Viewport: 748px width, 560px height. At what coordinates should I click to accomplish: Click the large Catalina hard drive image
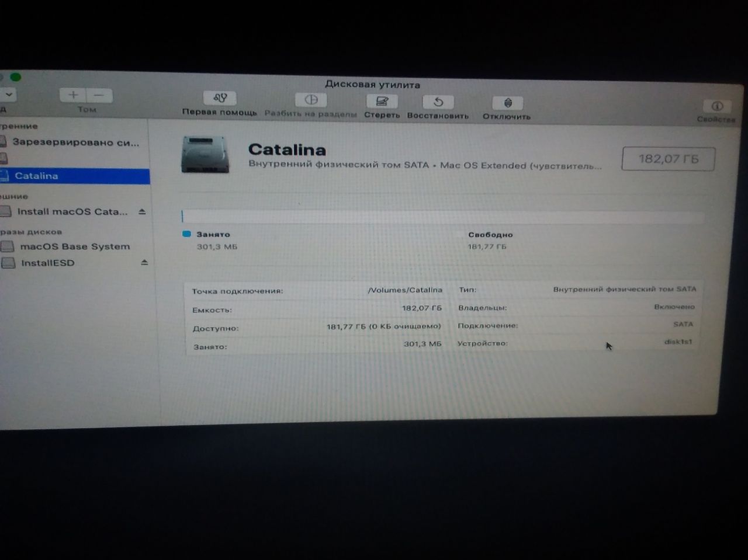pyautogui.click(x=205, y=155)
